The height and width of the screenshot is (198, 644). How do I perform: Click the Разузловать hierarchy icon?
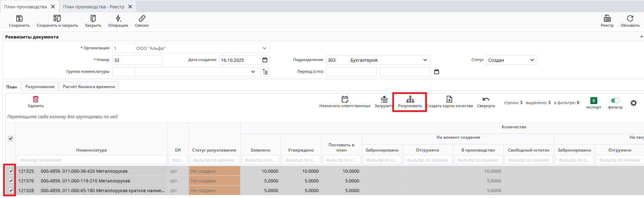410,100
